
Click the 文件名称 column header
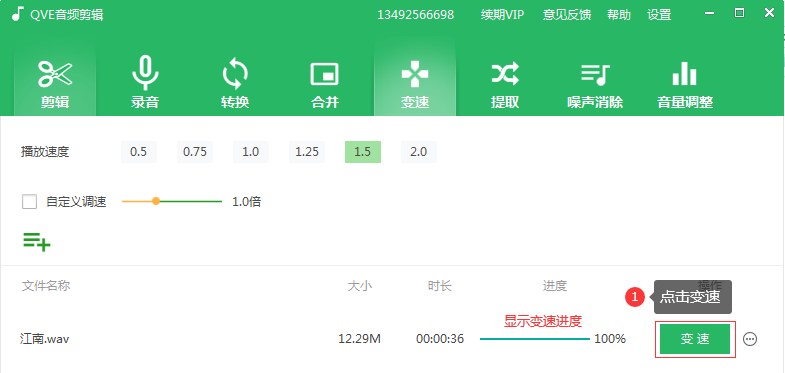click(x=46, y=286)
